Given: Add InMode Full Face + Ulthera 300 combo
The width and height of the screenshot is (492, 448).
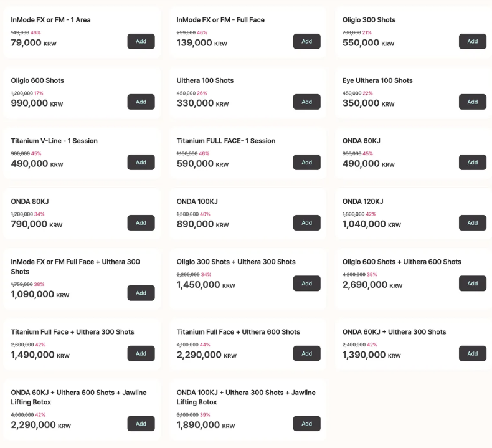Looking at the screenshot, I should [141, 293].
